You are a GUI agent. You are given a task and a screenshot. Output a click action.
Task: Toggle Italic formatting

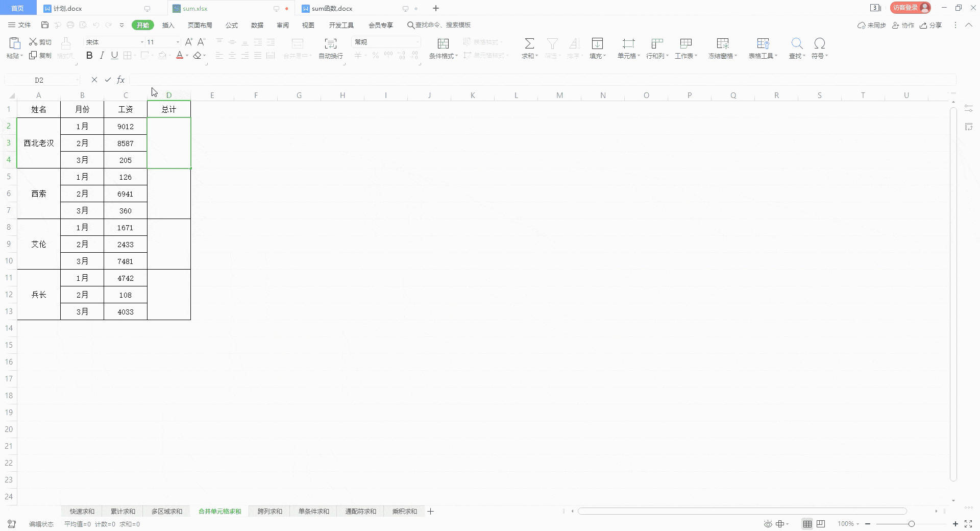coord(102,55)
